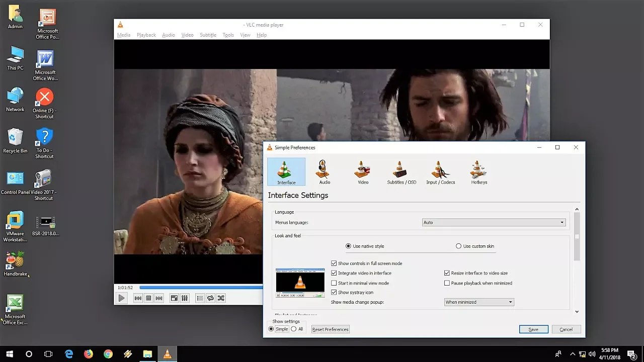The image size is (644, 362).
Task: Select the BSR-2018 desktop file icon
Action: tap(46, 226)
